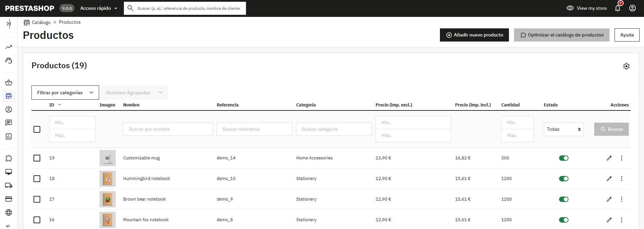Viewport: 644px width, 229px height.
Task: Select checkbox for product ID 16
Action: coord(37,220)
